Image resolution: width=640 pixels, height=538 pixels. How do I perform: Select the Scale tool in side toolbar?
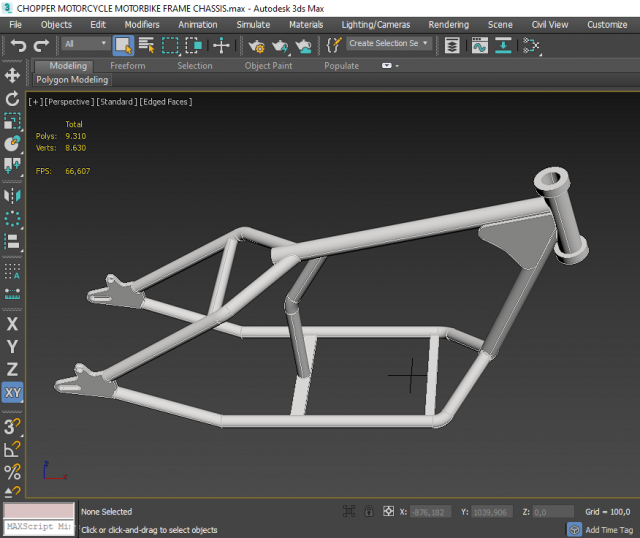point(12,121)
